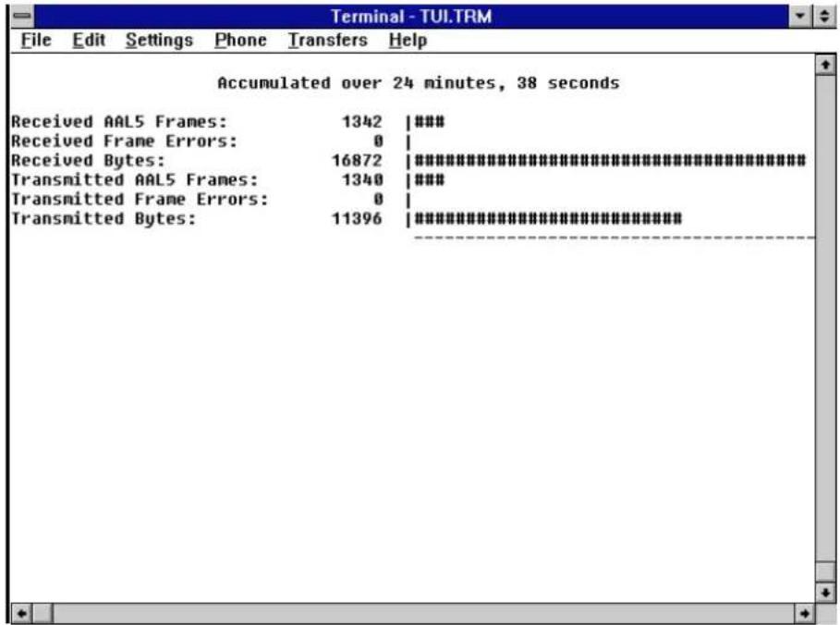Click the value 1342
840x625 pixels.
(x=362, y=122)
